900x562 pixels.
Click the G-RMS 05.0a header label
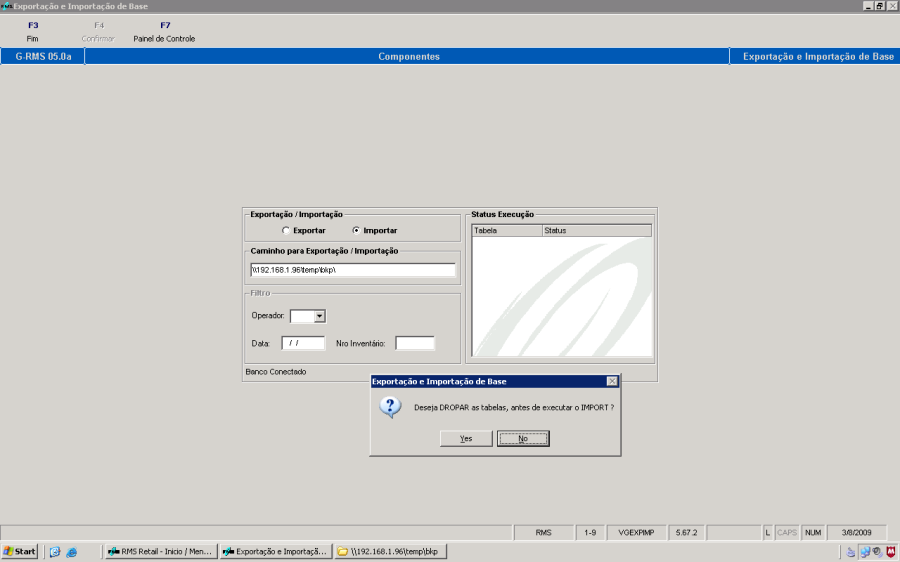43,56
